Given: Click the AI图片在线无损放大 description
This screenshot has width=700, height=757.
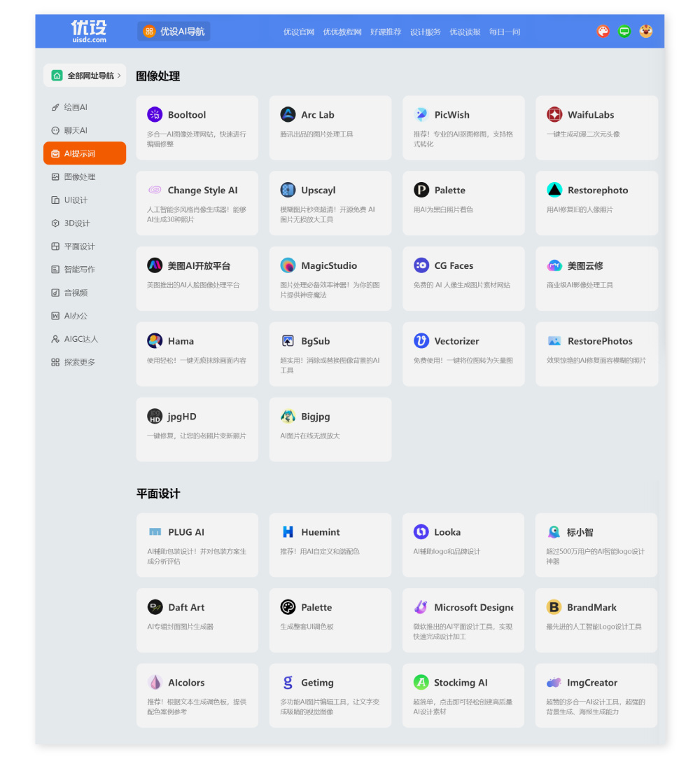Looking at the screenshot, I should (309, 436).
